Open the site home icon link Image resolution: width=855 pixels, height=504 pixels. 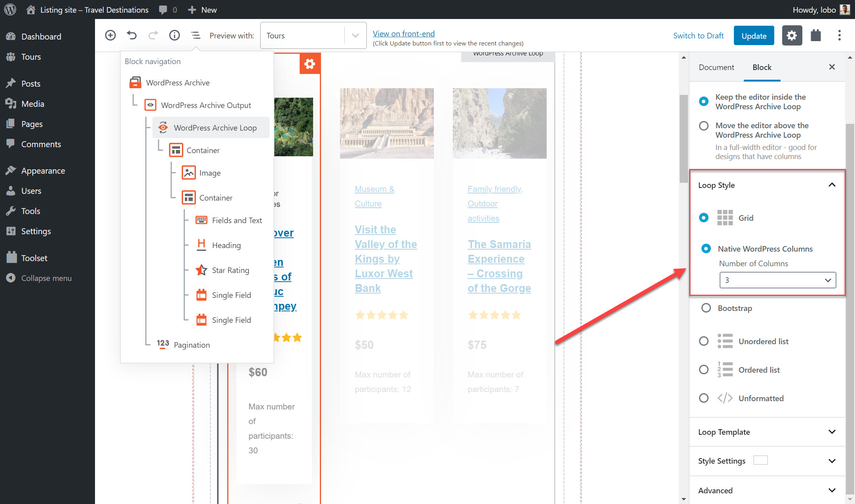coord(31,9)
